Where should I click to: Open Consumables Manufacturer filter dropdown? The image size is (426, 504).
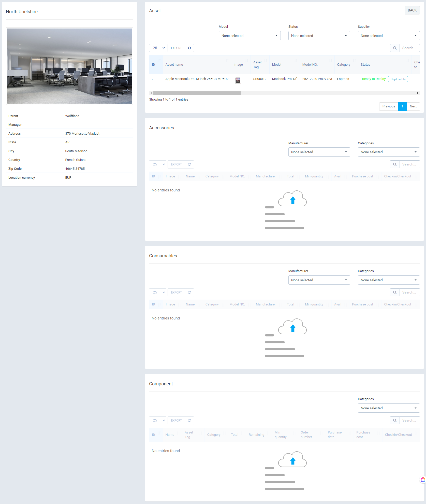tap(319, 280)
